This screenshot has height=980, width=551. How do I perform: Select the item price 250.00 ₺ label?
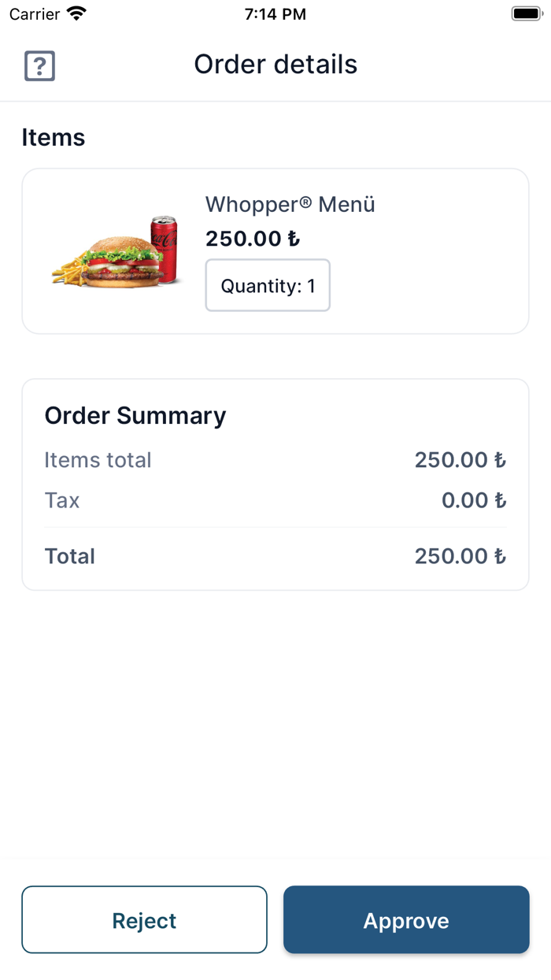[252, 238]
